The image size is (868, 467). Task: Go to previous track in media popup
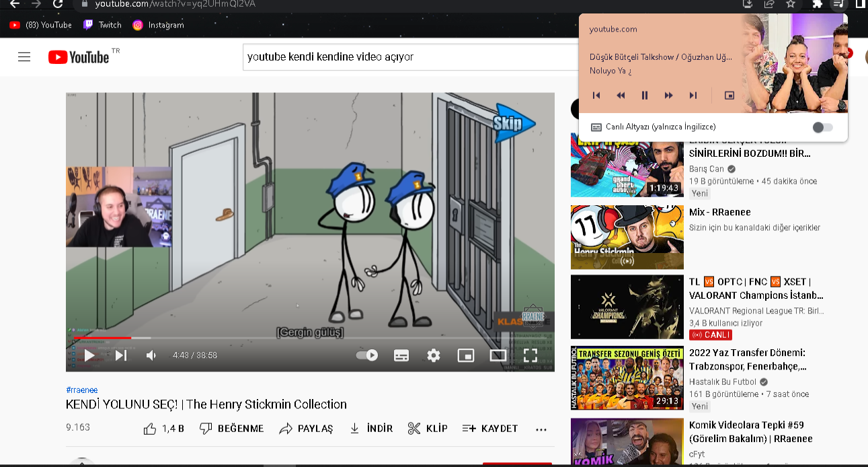[x=596, y=96]
